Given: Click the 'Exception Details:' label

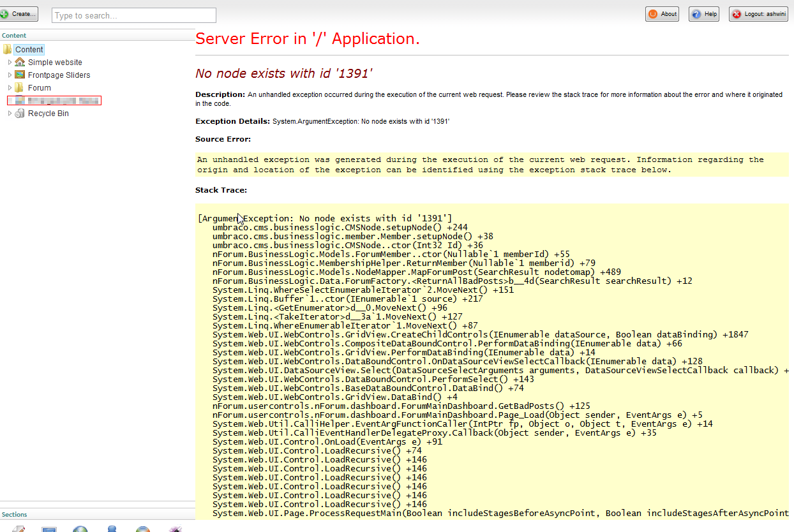Looking at the screenshot, I should [x=232, y=121].
